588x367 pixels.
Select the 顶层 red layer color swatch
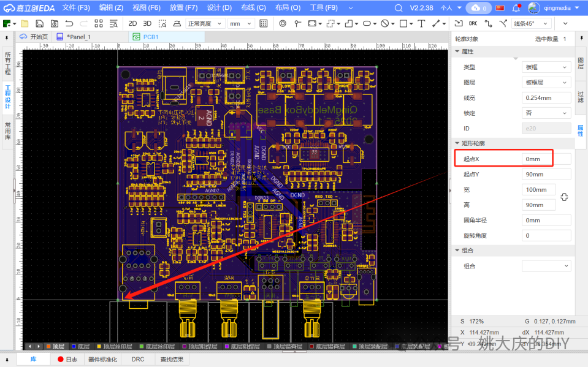coord(49,346)
